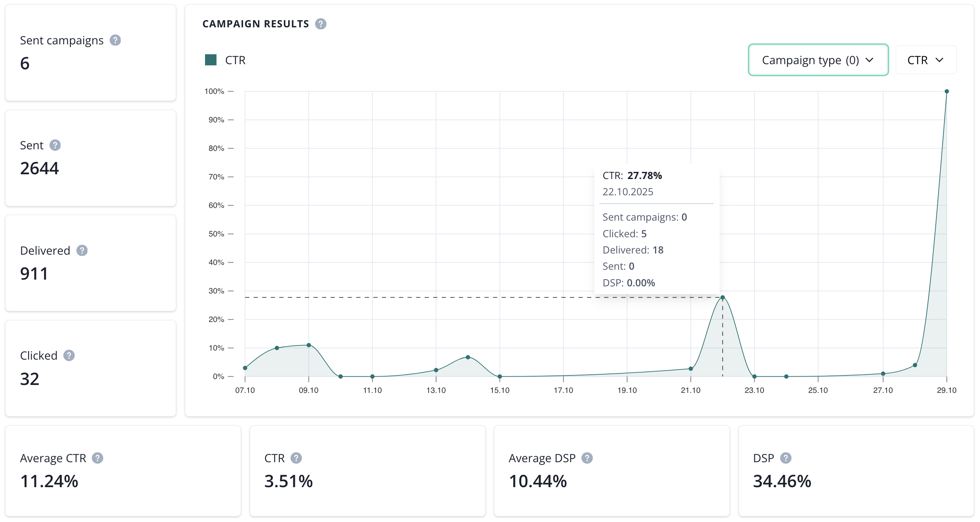Click help icon next to Sent campaigns

pyautogui.click(x=115, y=40)
